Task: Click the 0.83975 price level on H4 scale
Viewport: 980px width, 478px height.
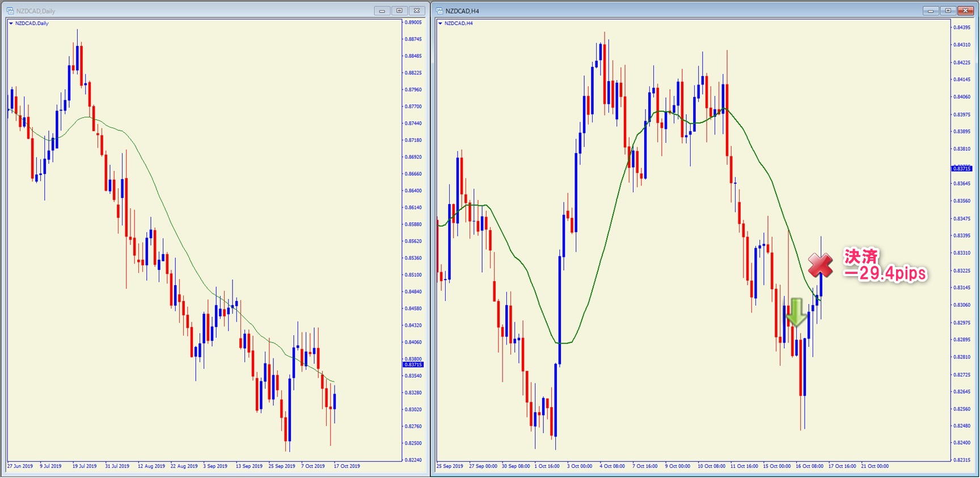Action: point(962,115)
